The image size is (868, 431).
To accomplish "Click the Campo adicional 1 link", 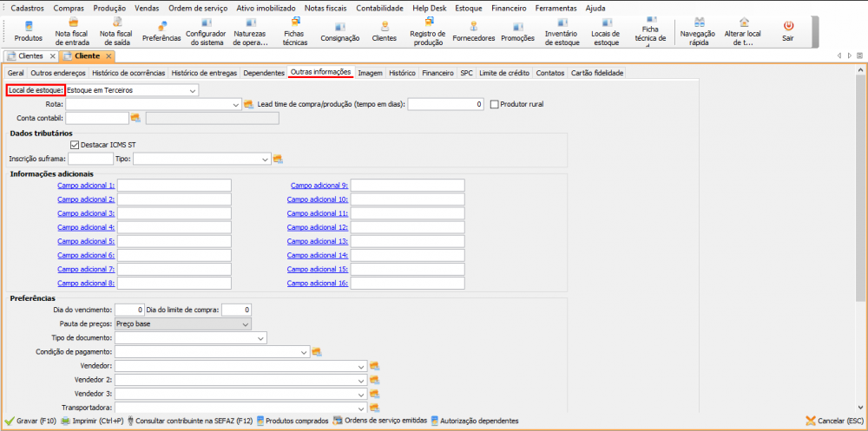I will (x=85, y=186).
